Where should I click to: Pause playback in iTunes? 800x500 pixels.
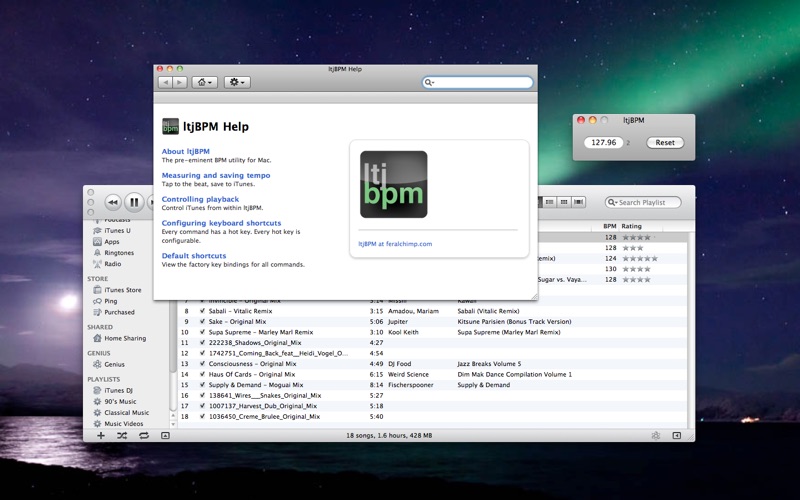pos(134,203)
